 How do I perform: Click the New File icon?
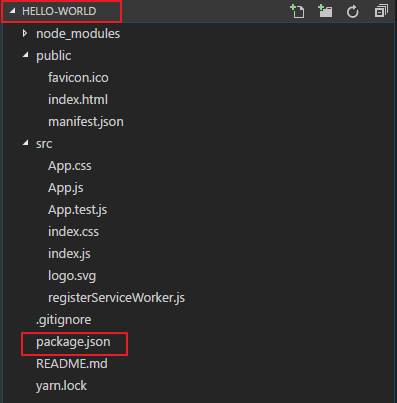pyautogui.click(x=297, y=11)
